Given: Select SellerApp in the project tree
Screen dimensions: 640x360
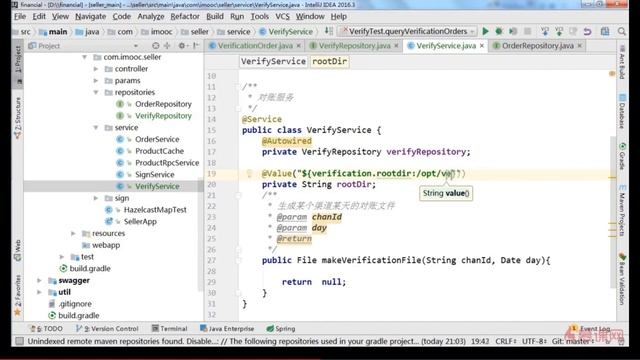Looking at the screenshot, I should pyautogui.click(x=140, y=222).
